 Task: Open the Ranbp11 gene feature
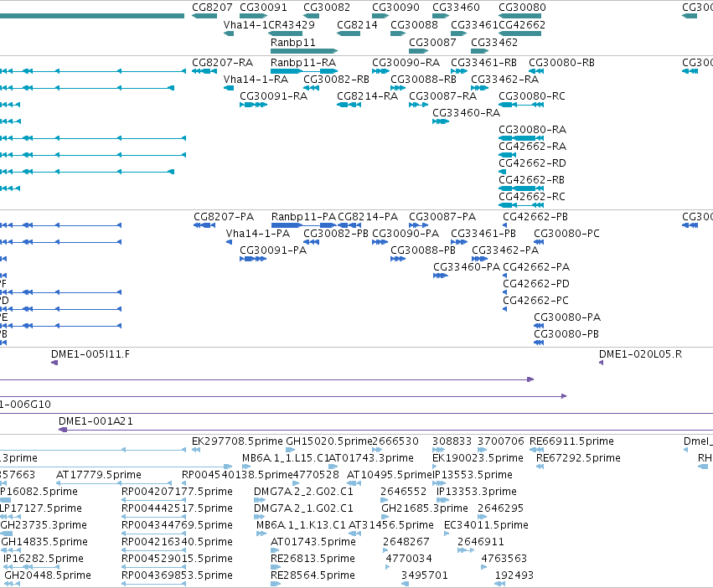304,51
